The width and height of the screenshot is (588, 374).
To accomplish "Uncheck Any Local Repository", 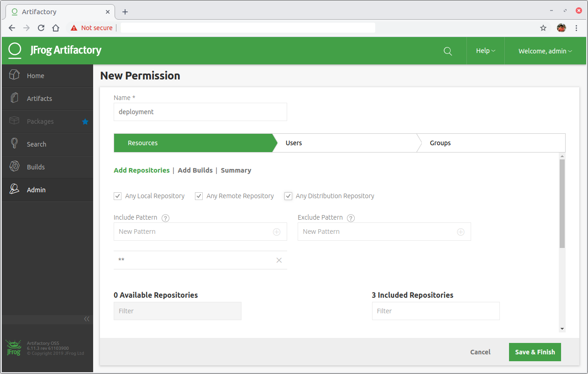I will pos(118,196).
